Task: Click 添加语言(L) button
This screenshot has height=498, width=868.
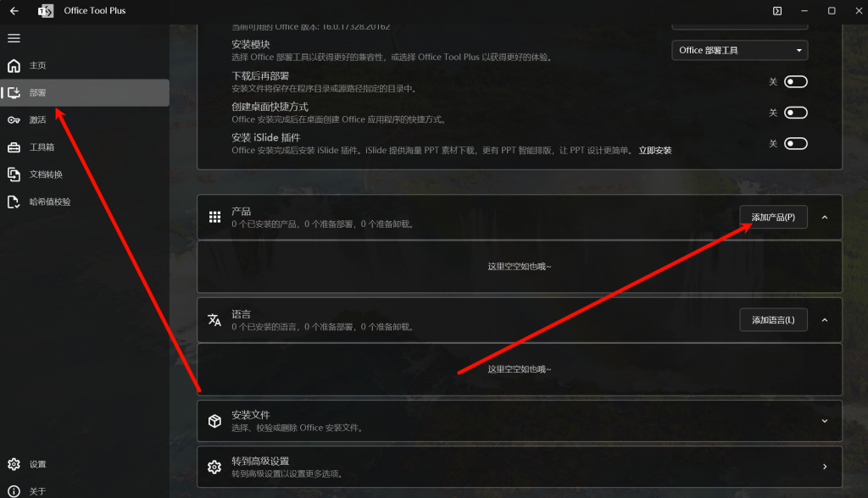Action: [773, 320]
